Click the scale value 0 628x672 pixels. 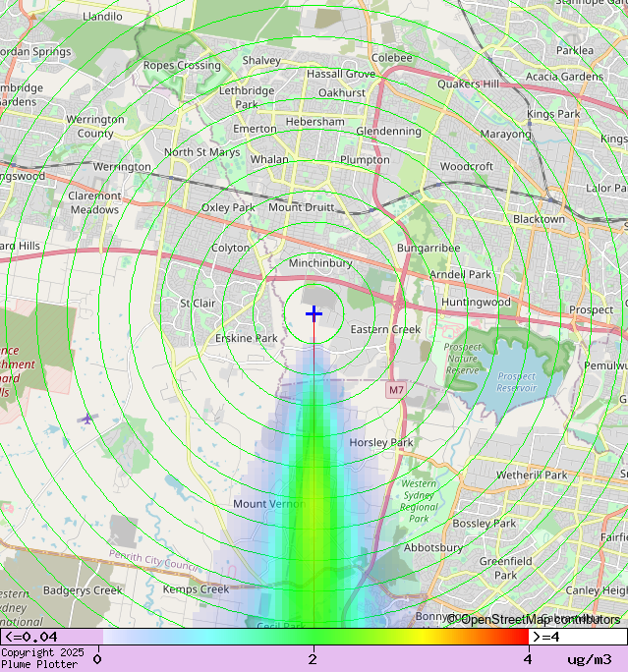97,659
